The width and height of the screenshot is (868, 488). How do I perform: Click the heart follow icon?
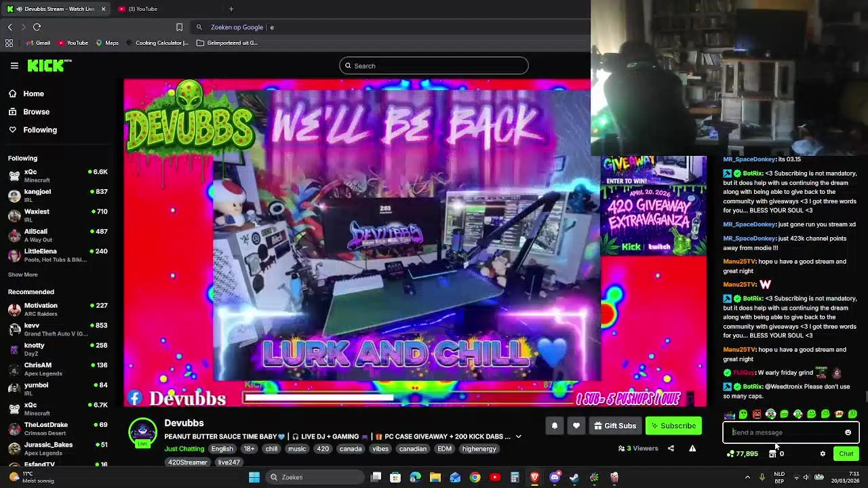pos(576,426)
